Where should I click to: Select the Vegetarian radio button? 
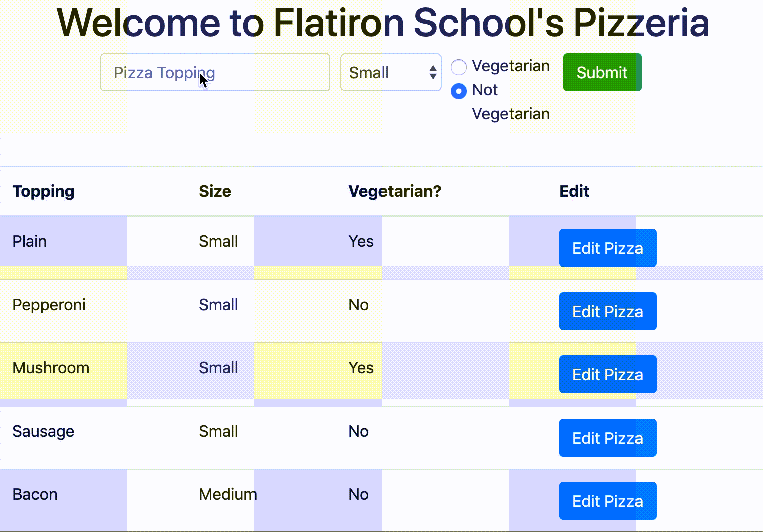pyautogui.click(x=458, y=67)
